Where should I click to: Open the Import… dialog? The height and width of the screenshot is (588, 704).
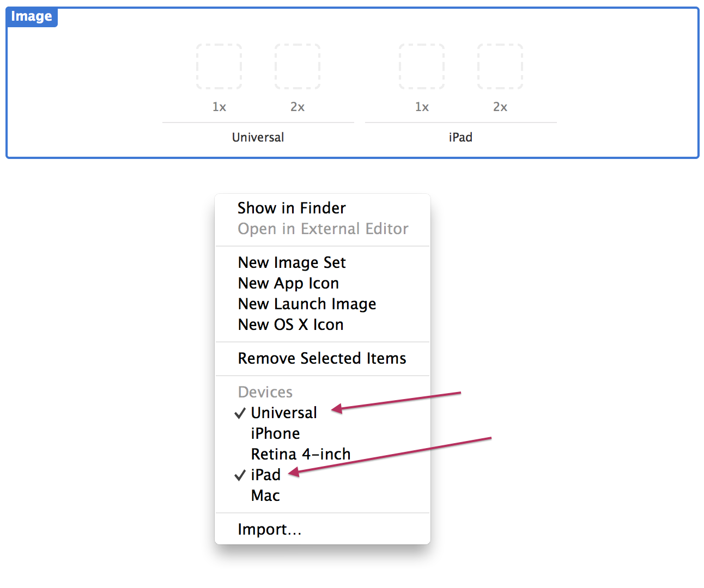pyautogui.click(x=269, y=529)
